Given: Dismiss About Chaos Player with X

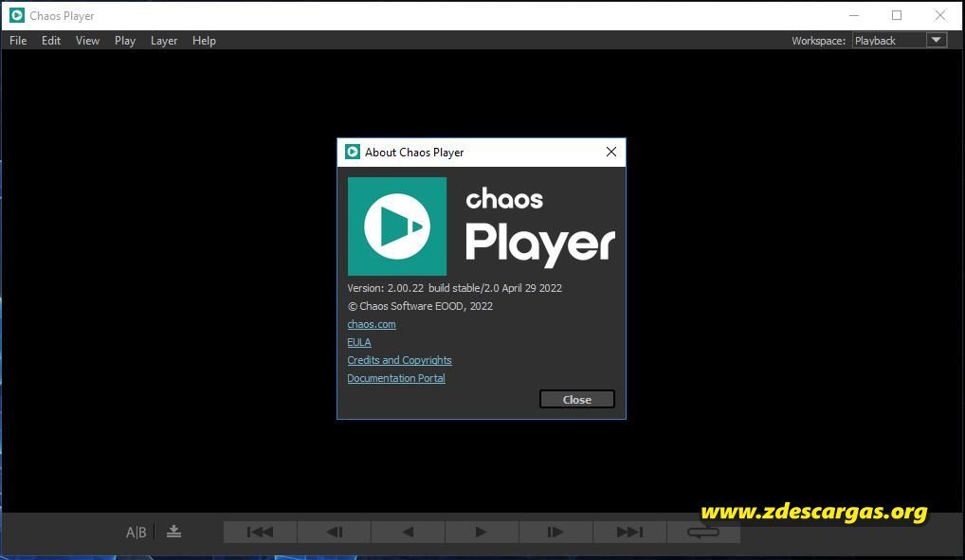Looking at the screenshot, I should 611,152.
